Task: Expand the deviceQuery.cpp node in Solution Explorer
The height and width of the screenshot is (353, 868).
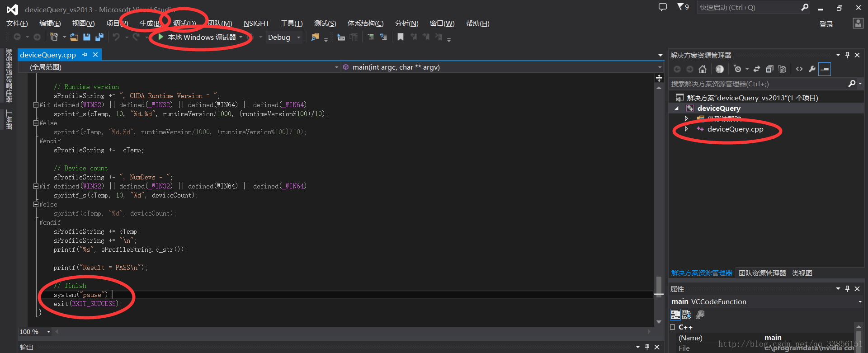Action: click(686, 129)
